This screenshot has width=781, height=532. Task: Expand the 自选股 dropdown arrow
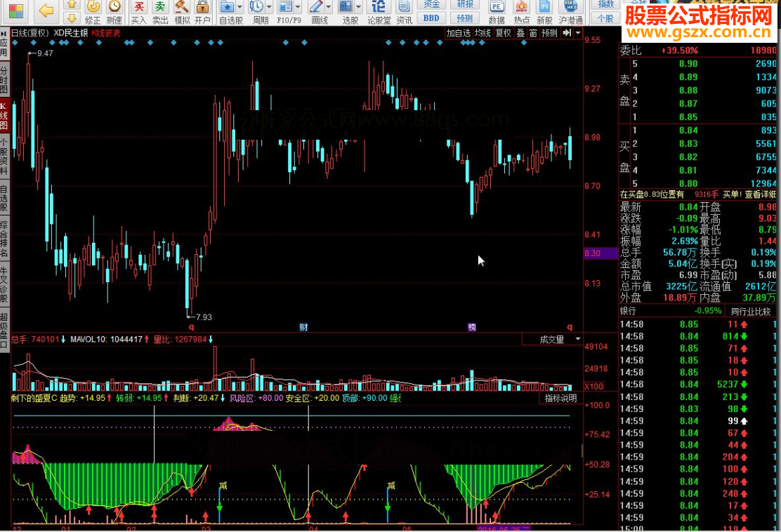pyautogui.click(x=239, y=7)
